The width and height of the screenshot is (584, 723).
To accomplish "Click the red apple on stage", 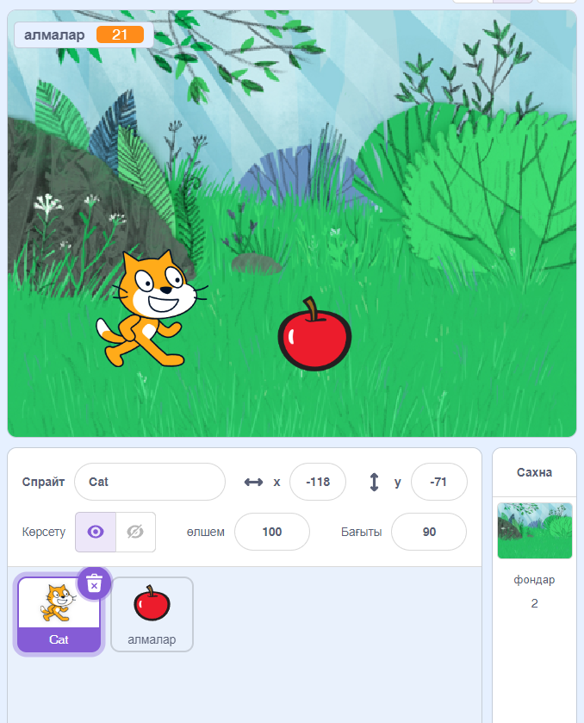I will (314, 335).
